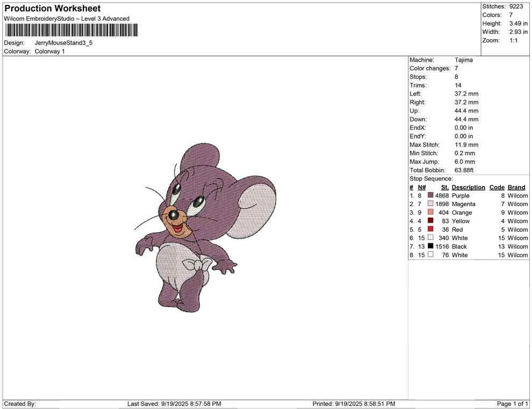Click the Zoom value '1:1'
This screenshot has width=532, height=409.
click(x=513, y=40)
